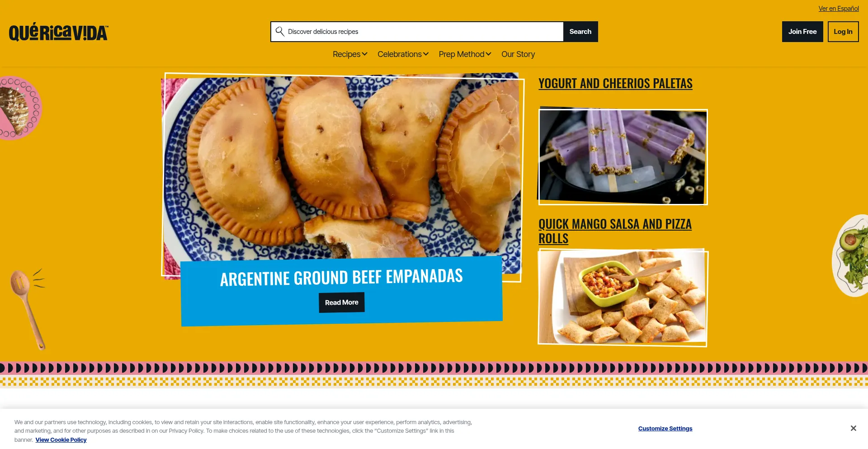Open Yogurt and Cheerios Paletas link
868x449 pixels.
(x=615, y=84)
